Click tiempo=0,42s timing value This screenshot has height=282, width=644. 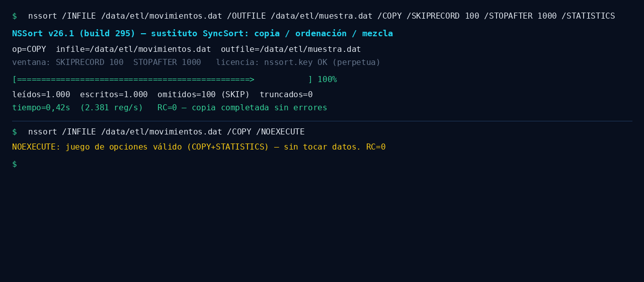coord(41,108)
